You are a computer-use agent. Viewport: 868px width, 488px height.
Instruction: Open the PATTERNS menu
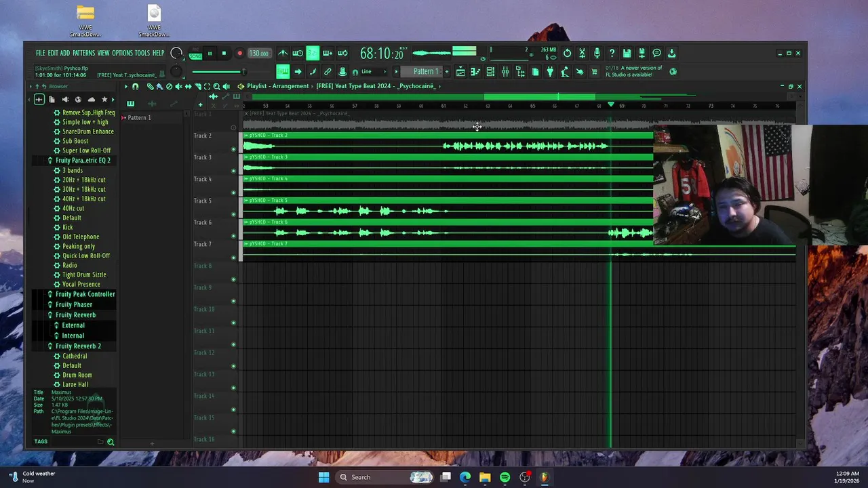click(x=83, y=53)
